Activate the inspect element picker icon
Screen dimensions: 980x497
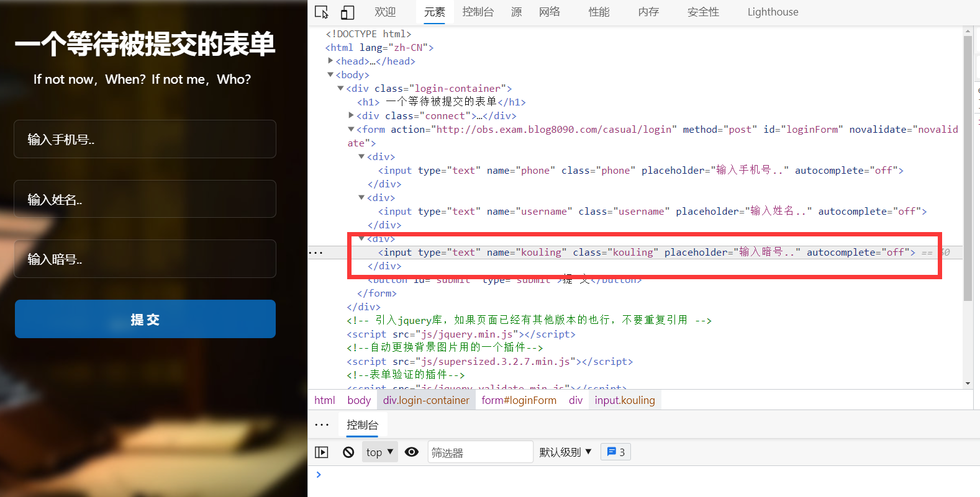pyautogui.click(x=322, y=12)
